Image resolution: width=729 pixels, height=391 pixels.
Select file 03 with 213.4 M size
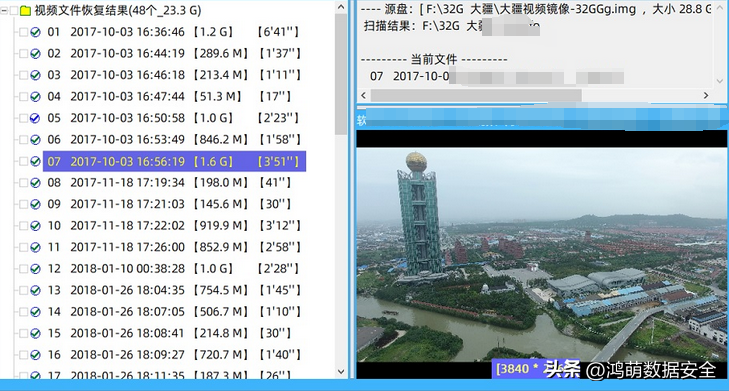click(x=174, y=75)
